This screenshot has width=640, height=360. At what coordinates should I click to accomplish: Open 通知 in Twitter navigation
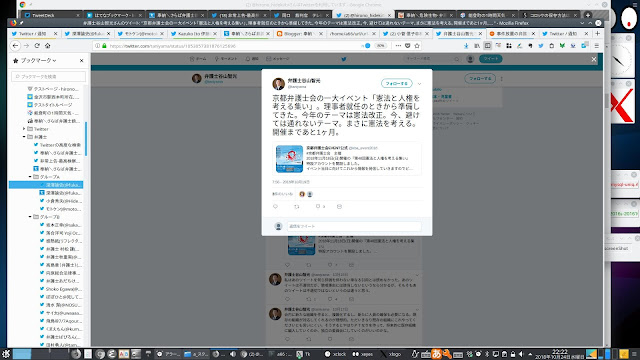[252, 59]
